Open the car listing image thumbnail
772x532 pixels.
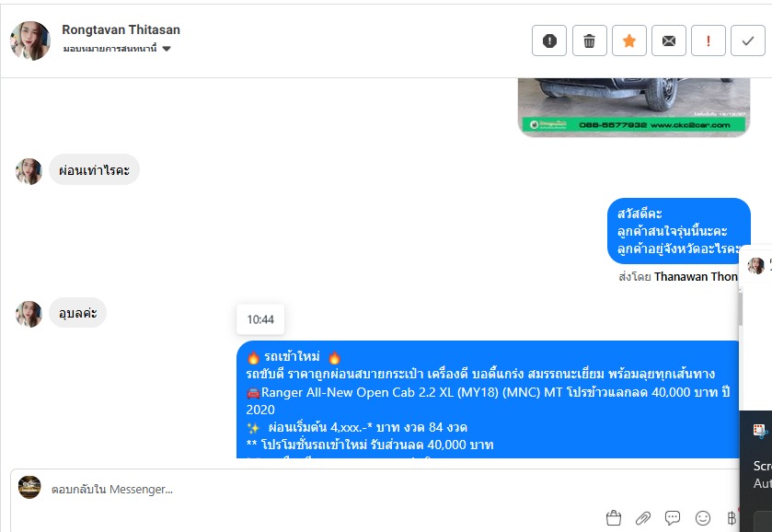[x=634, y=107]
